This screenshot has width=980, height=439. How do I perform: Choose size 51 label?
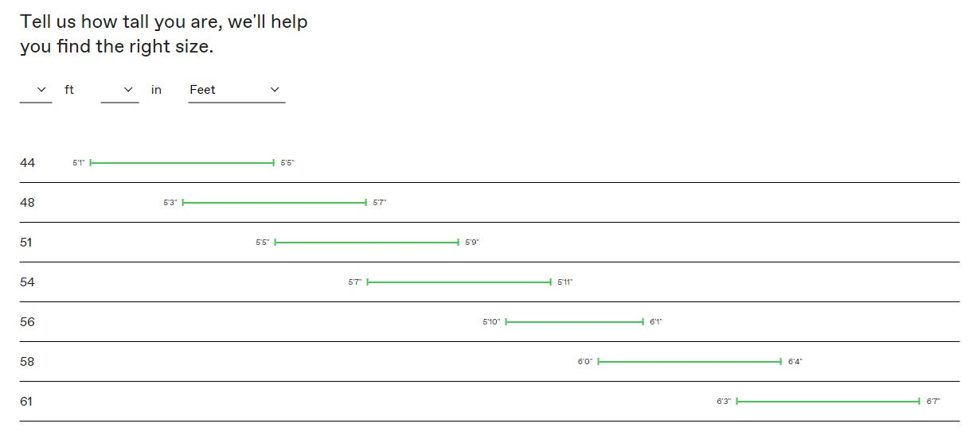tap(26, 243)
